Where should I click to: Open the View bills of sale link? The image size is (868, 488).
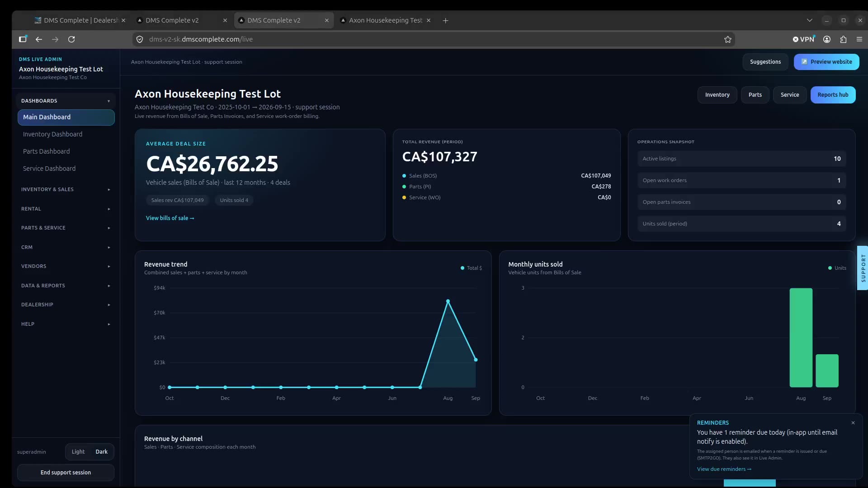click(x=170, y=218)
